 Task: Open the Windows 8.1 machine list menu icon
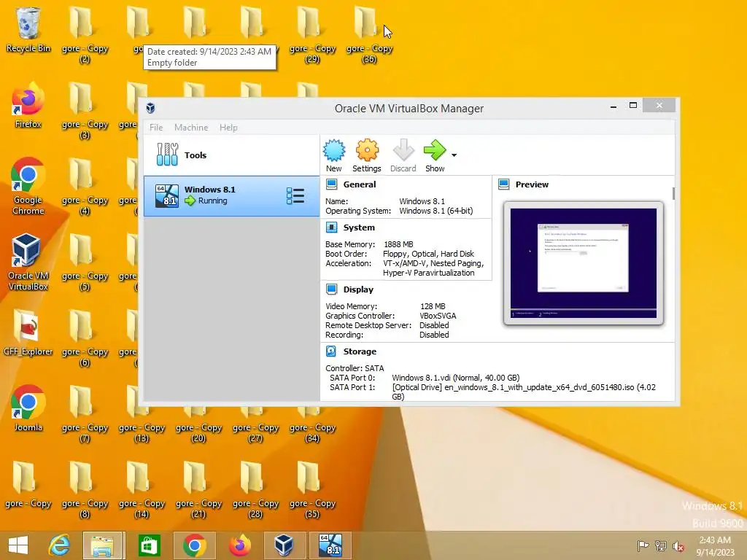click(x=295, y=195)
